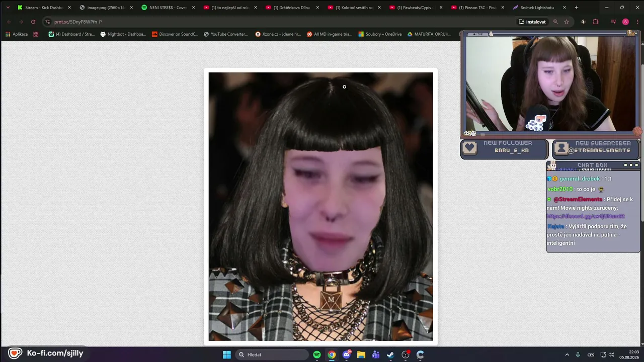Viewport: 644px width, 362px height.
Task: Click the blurred Discord invite link in chat
Action: click(586, 216)
